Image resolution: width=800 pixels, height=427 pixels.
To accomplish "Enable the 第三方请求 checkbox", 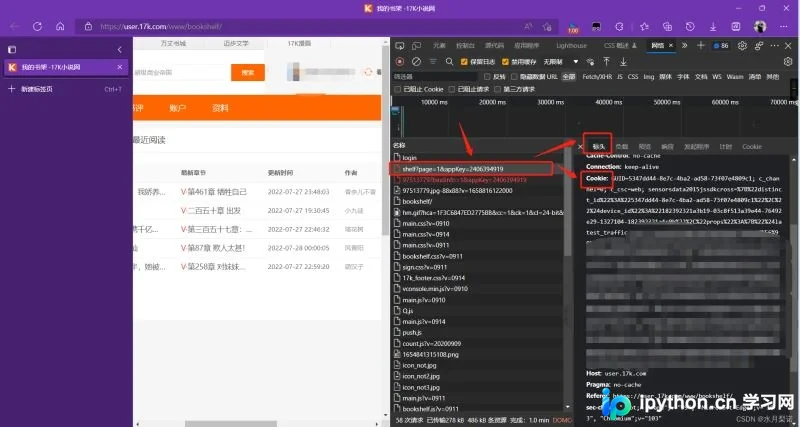I will point(497,89).
